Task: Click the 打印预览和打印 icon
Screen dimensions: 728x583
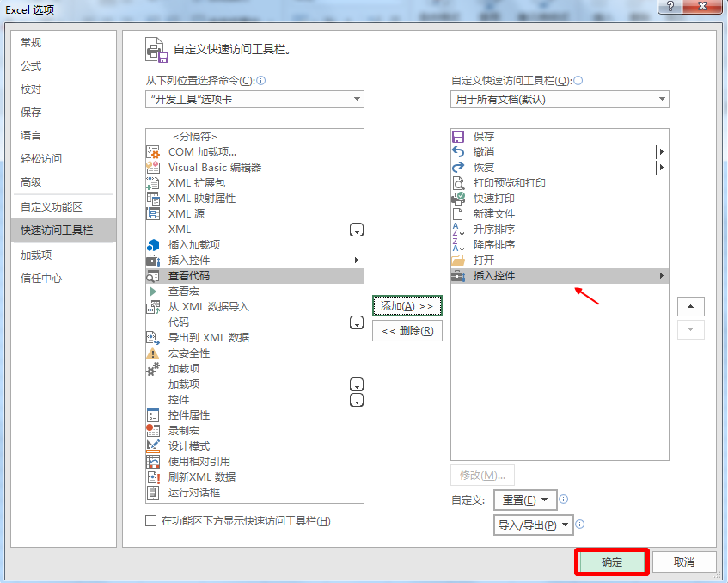Action: pyautogui.click(x=458, y=183)
